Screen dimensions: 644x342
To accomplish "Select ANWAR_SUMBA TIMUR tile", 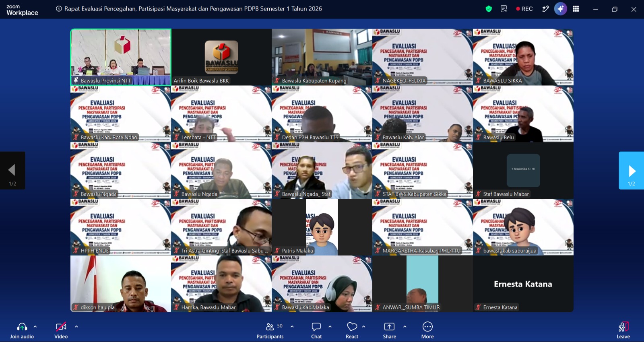I will (x=423, y=284).
